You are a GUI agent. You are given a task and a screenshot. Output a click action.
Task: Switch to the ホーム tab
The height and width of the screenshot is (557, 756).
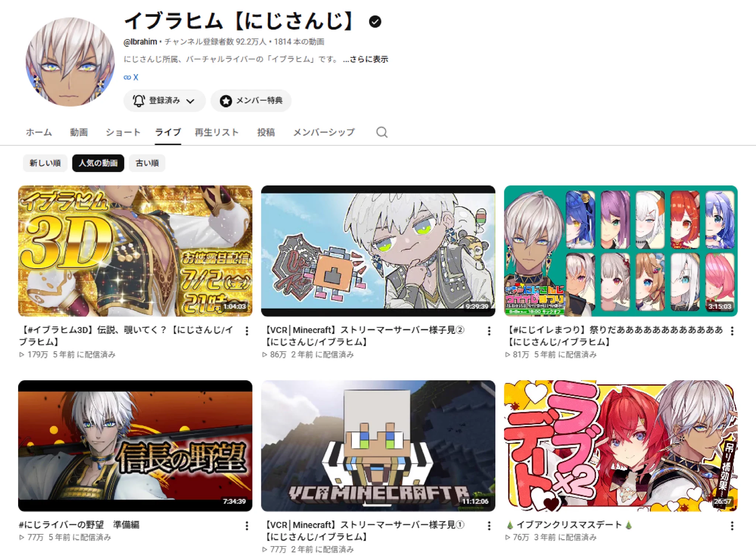[x=39, y=132]
